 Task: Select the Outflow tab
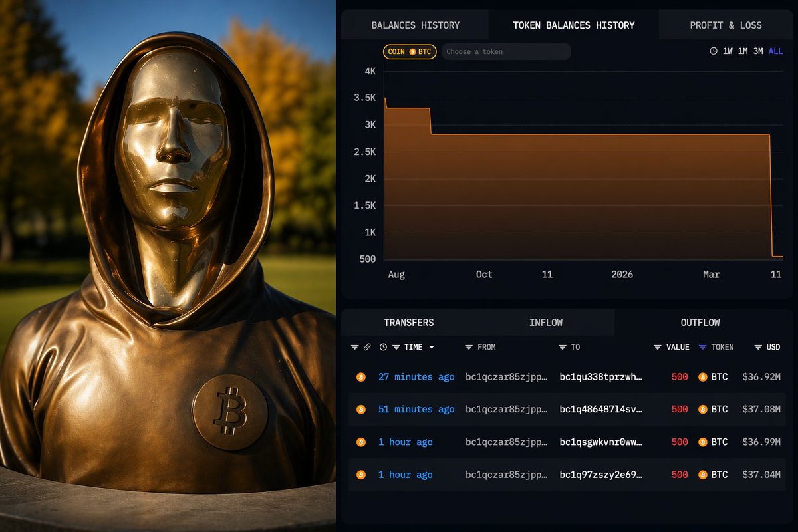[700, 323]
